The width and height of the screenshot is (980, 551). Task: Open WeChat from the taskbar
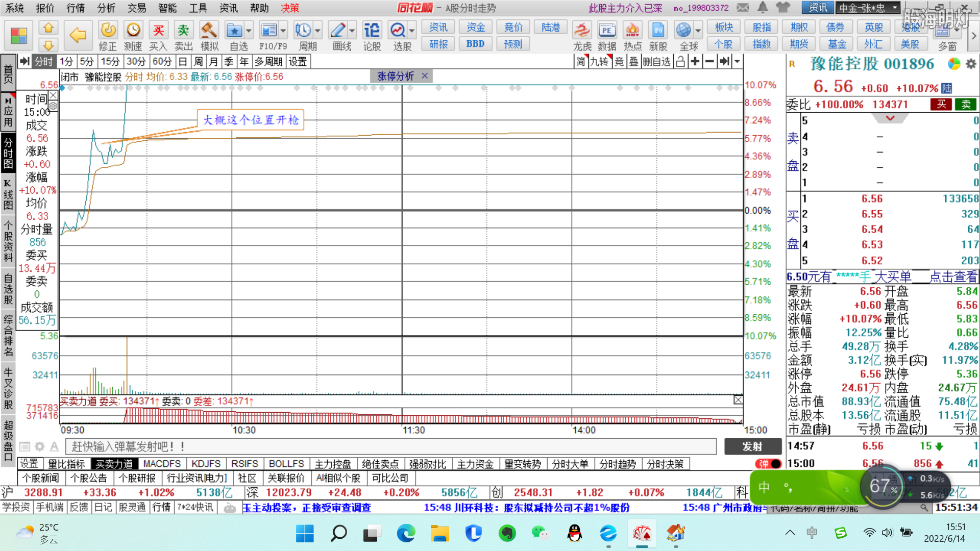540,534
